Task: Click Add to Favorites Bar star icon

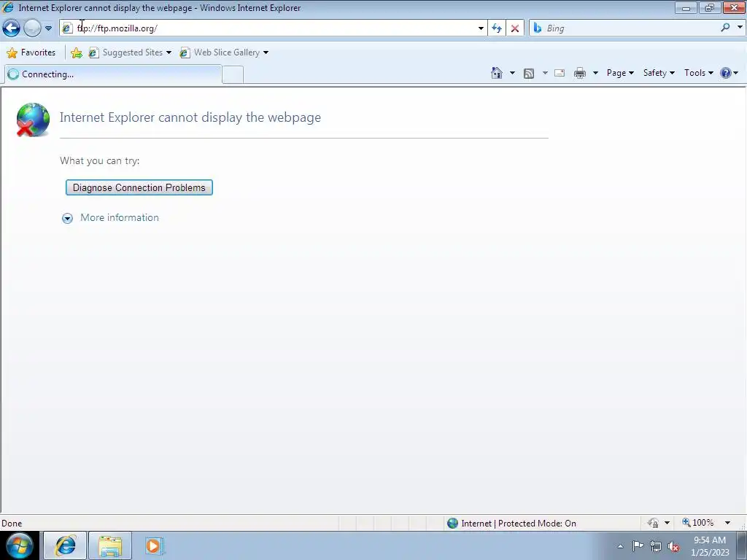Action: [76, 52]
